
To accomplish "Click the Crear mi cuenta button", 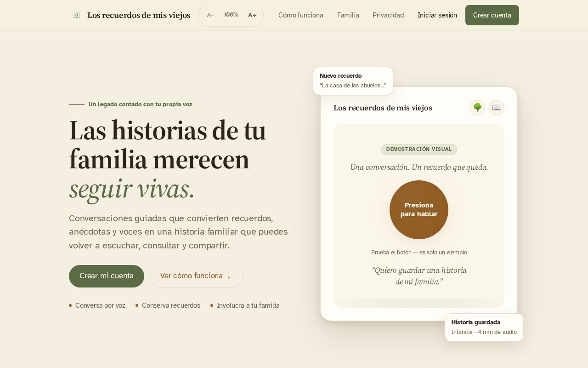I will tap(107, 276).
